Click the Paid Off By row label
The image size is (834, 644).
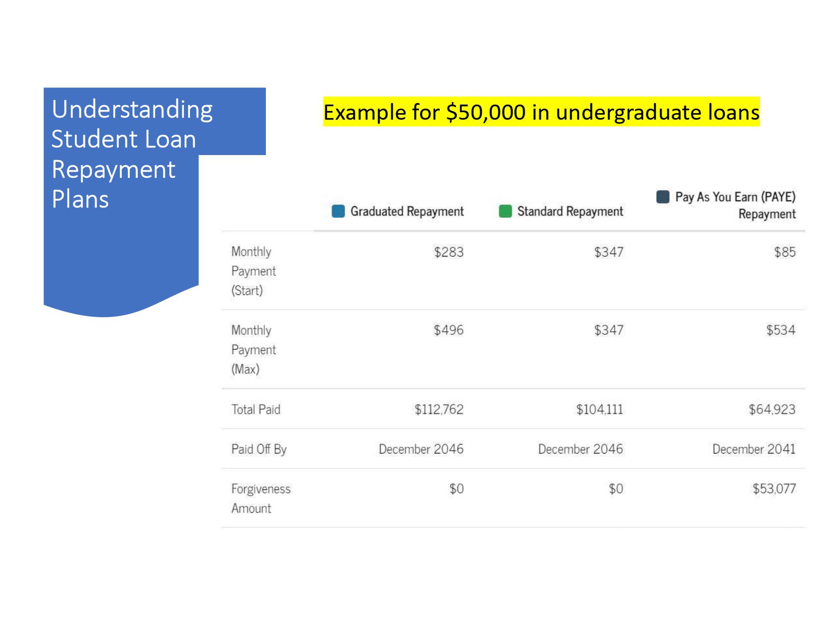point(259,449)
